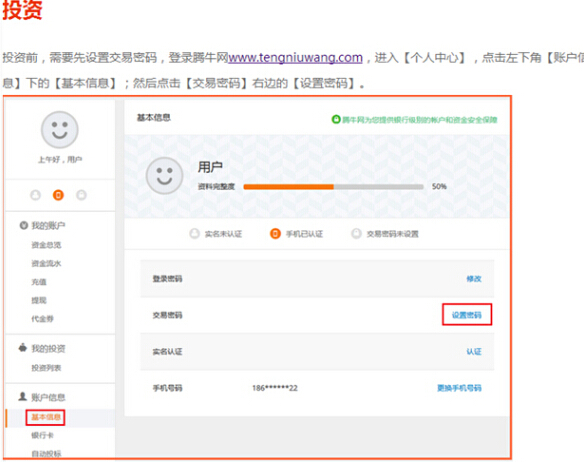Select the 手机已认证 status indicator
This screenshot has width=584, height=462.
[296, 234]
